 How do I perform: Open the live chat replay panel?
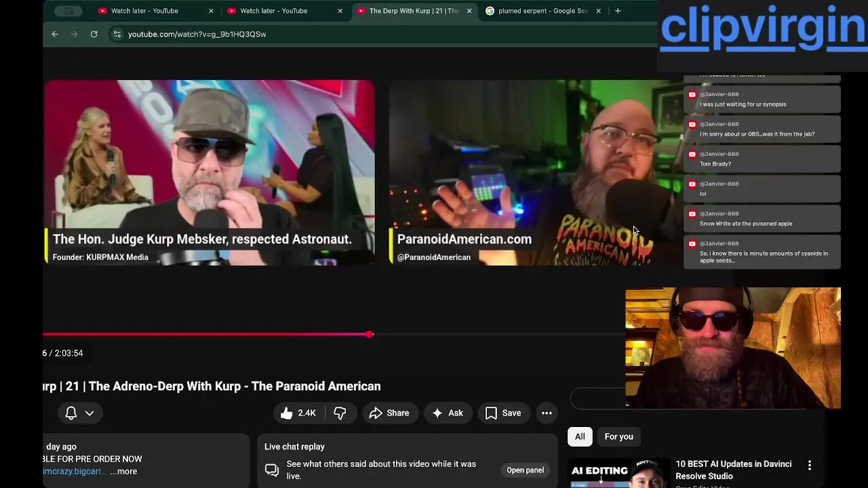(525, 470)
